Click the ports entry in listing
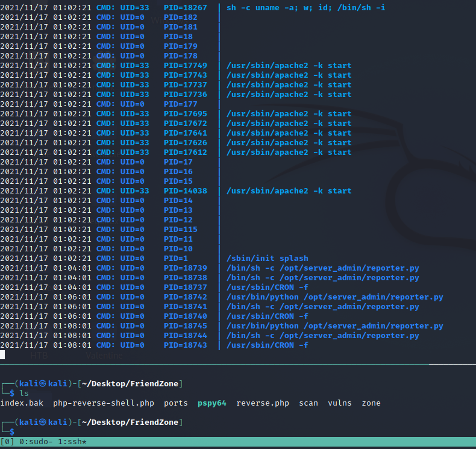 176,403
